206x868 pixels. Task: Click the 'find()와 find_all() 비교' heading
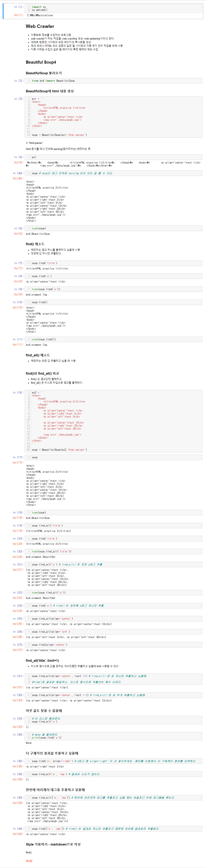[42, 373]
